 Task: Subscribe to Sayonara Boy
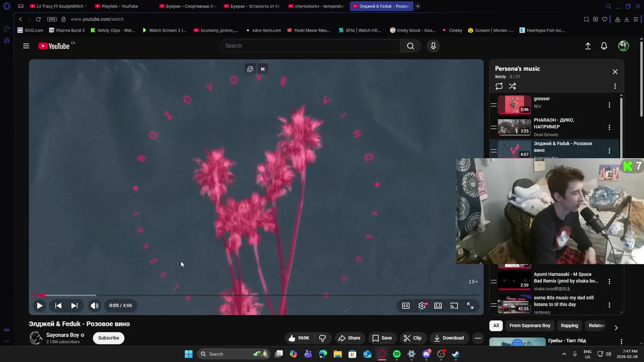point(109,338)
